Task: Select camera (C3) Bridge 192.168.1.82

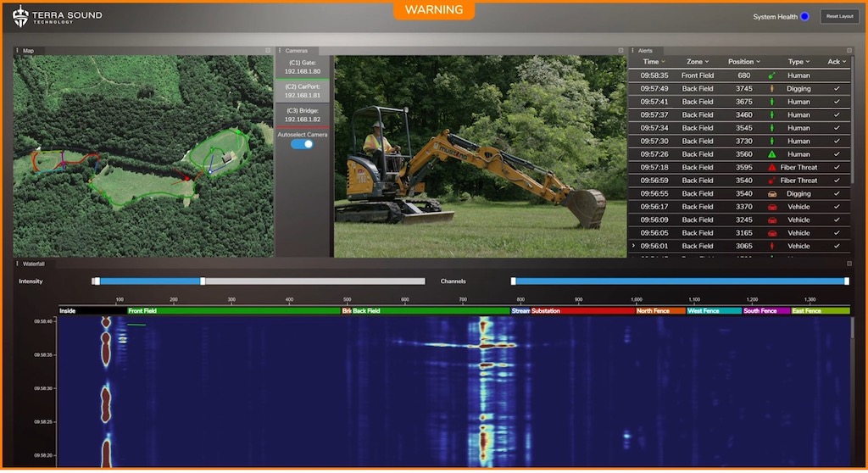Action: pyautogui.click(x=303, y=114)
